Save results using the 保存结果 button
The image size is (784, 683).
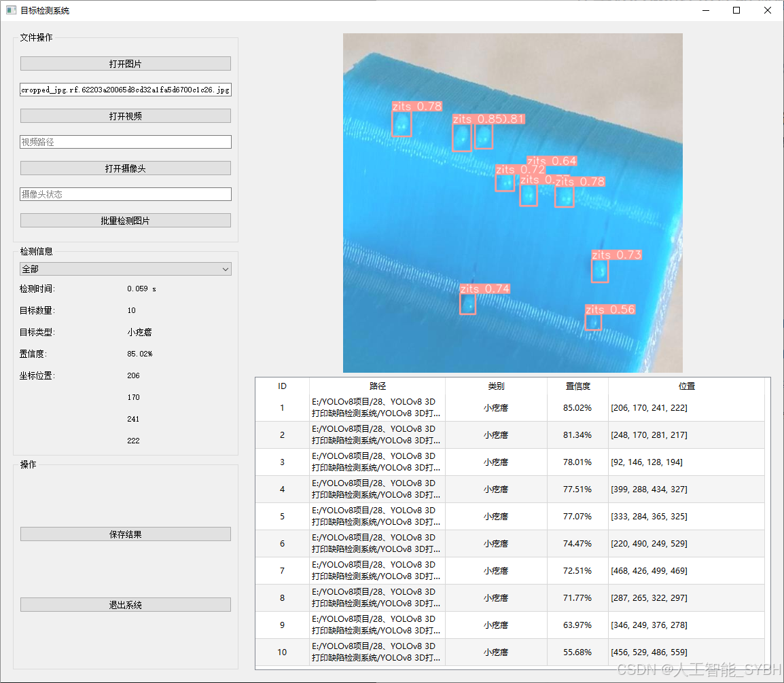[125, 534]
